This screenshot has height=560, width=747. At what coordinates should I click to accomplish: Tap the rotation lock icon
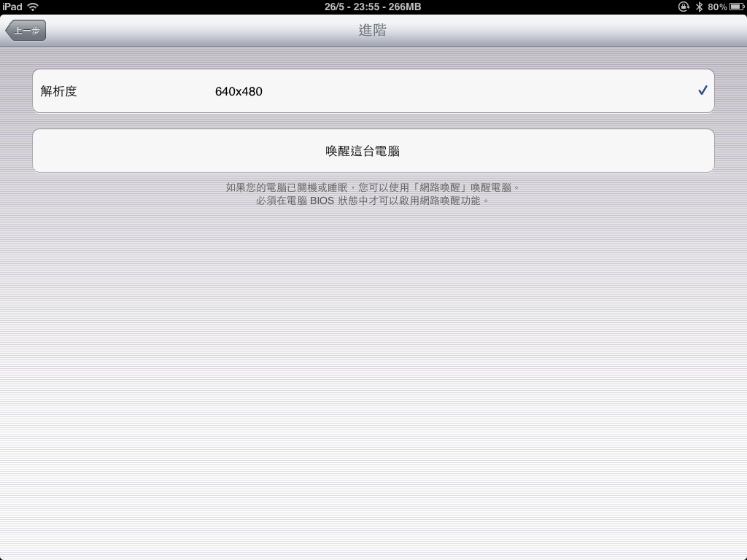point(684,7)
